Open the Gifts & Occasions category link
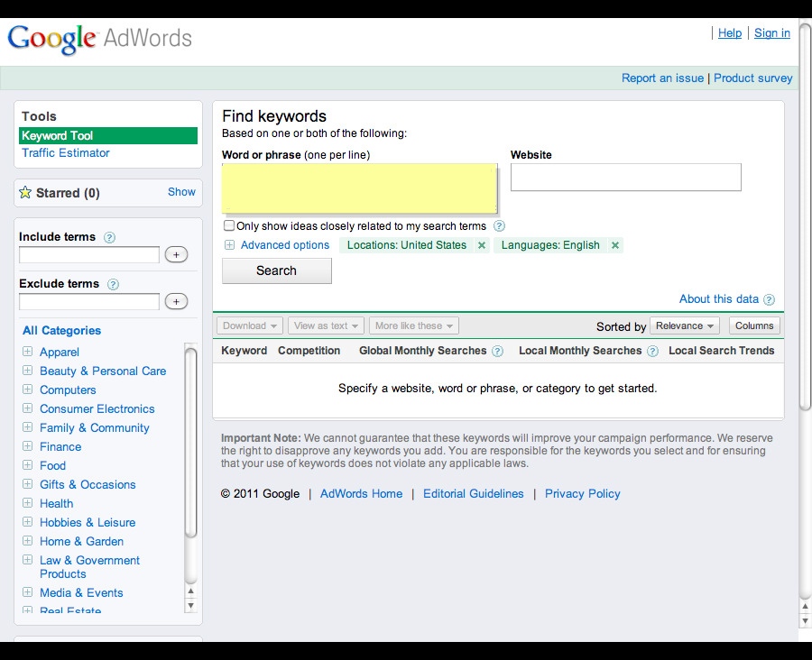This screenshot has height=660, width=812. coord(88,484)
